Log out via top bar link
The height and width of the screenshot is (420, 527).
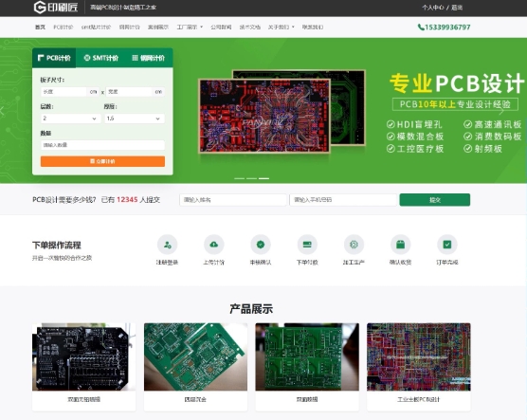click(x=457, y=8)
